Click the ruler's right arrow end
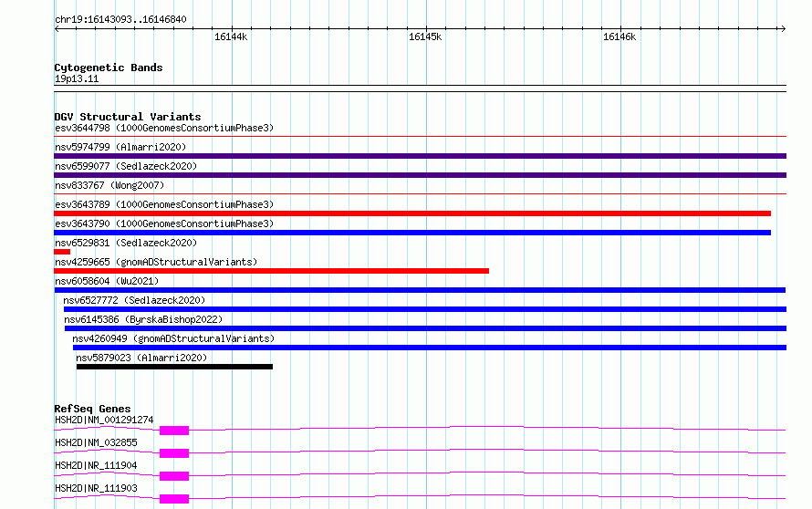The image size is (812, 509). pyautogui.click(x=783, y=29)
